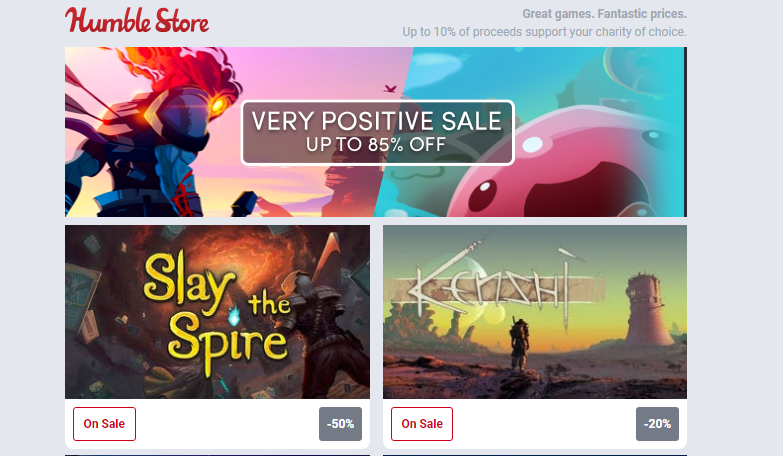The image size is (783, 456).
Task: Click the 'Great games. Fantastic prices.' tagline
Action: click(x=604, y=14)
